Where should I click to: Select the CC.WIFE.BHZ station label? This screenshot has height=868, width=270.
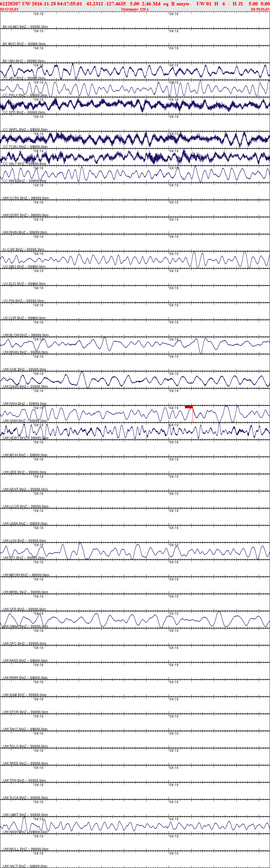pos(25,181)
